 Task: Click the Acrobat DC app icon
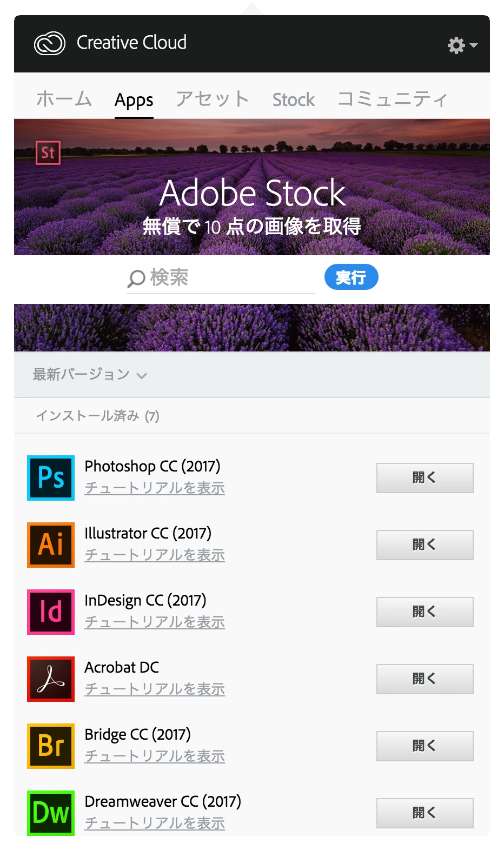(x=51, y=679)
